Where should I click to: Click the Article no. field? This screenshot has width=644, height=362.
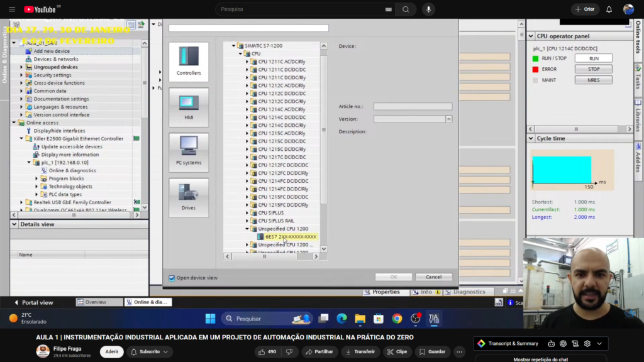[x=413, y=106]
